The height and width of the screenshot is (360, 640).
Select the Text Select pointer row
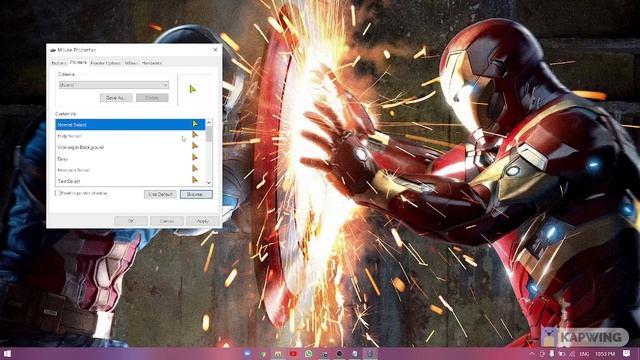pos(130,180)
